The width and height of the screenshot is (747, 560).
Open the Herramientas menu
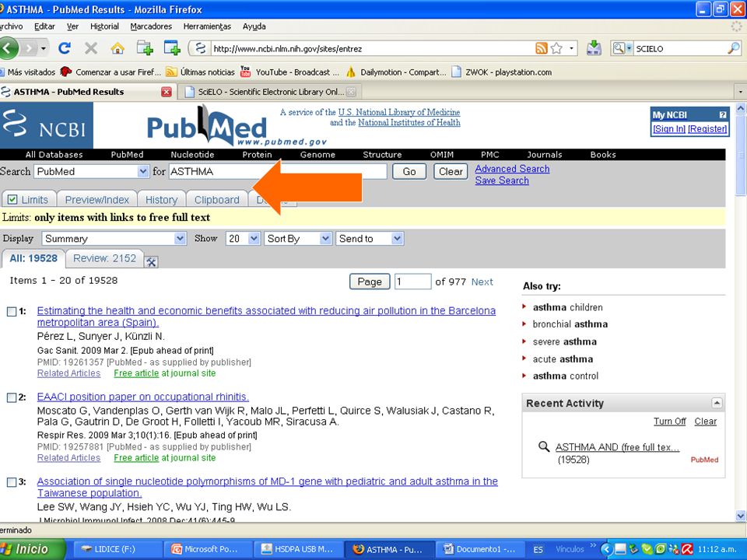click(x=207, y=26)
